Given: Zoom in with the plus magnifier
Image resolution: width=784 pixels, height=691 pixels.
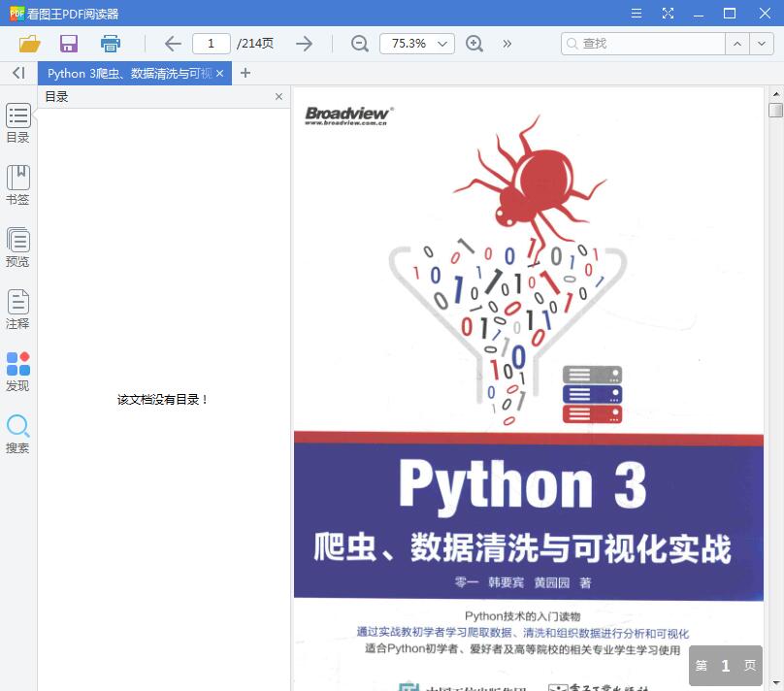Looking at the screenshot, I should coord(474,44).
